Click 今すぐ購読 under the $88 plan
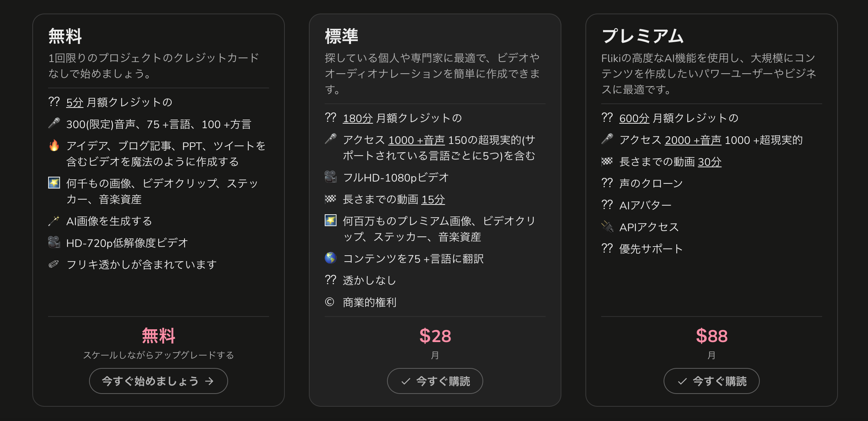Screen dimensions: 868x421 tap(711, 381)
